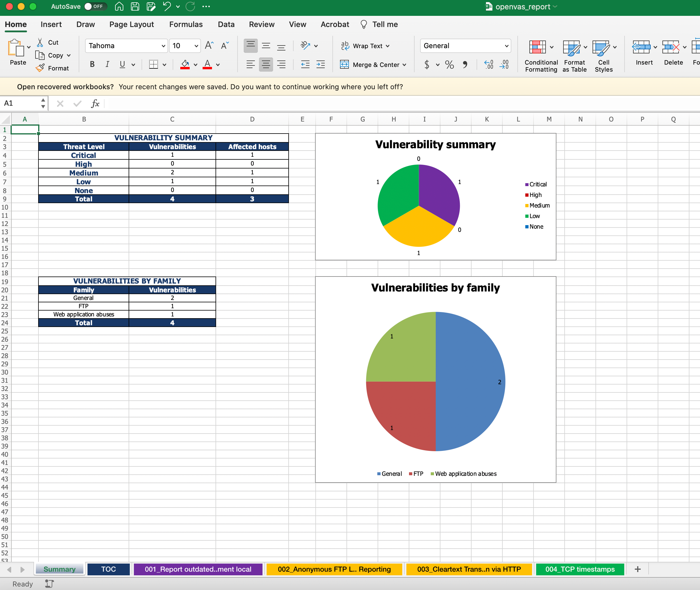Expand the Merge & Center dropdown arrow
This screenshot has width=700, height=590.
pos(405,65)
